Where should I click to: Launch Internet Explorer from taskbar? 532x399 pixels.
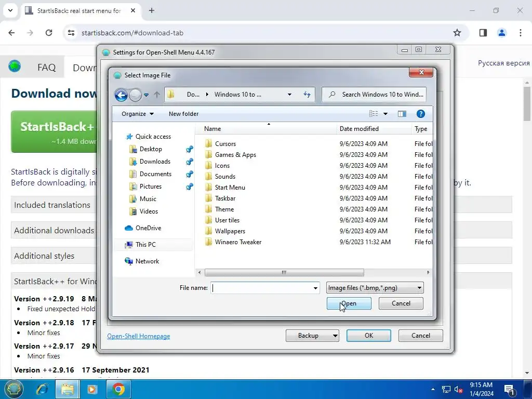tap(42, 389)
